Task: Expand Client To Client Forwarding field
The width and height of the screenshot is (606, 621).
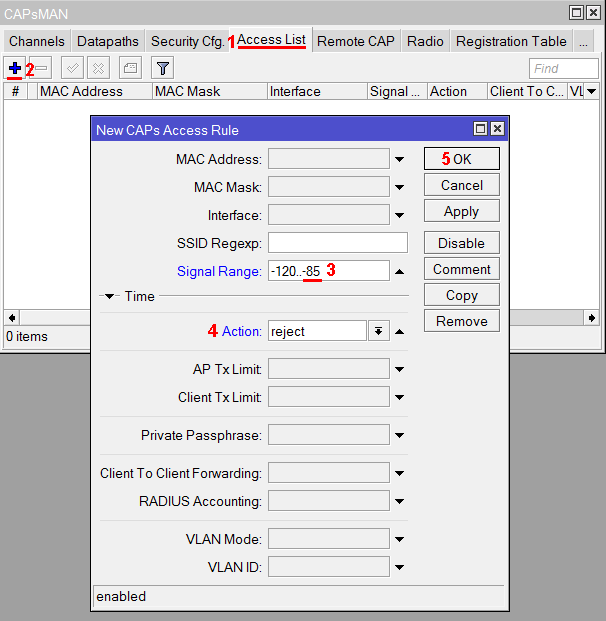Action: pyautogui.click(x=399, y=473)
